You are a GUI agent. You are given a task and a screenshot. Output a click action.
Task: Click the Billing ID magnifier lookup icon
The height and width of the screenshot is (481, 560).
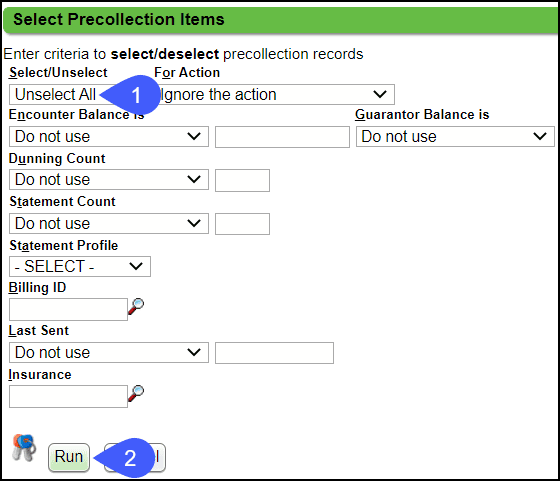pos(136,307)
